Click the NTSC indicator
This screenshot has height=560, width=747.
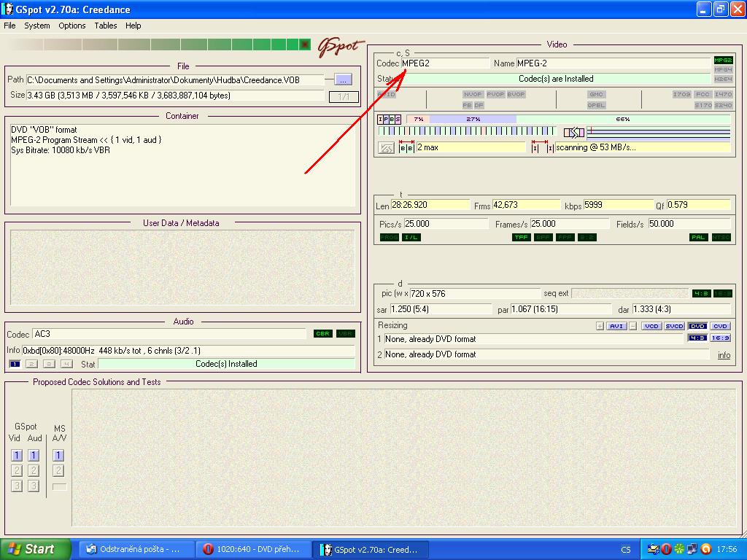[x=721, y=237]
